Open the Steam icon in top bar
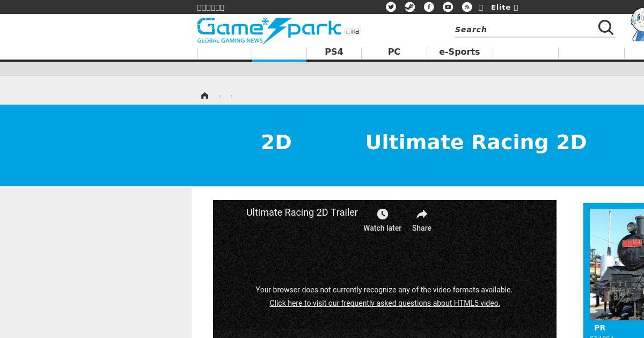 [409, 7]
